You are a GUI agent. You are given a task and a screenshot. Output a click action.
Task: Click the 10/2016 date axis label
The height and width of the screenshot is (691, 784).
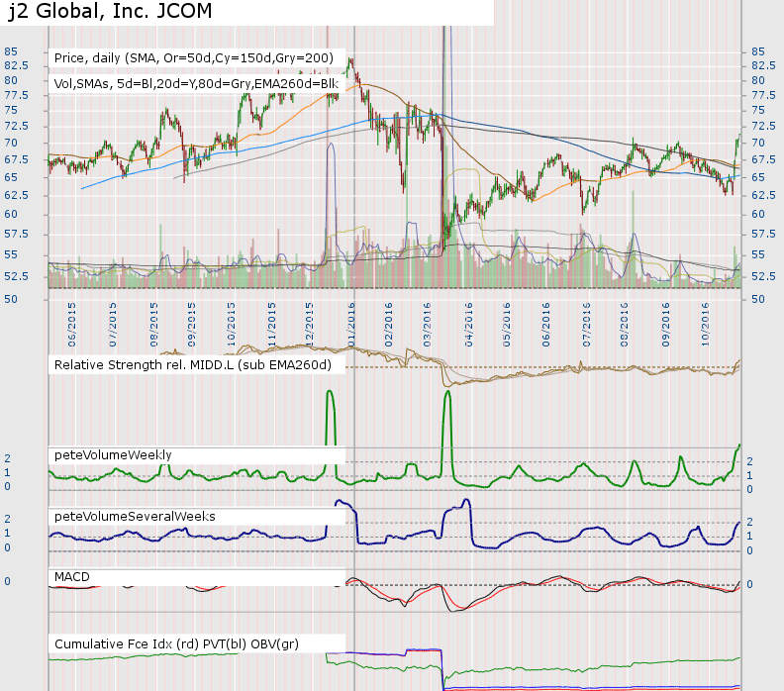(x=706, y=325)
